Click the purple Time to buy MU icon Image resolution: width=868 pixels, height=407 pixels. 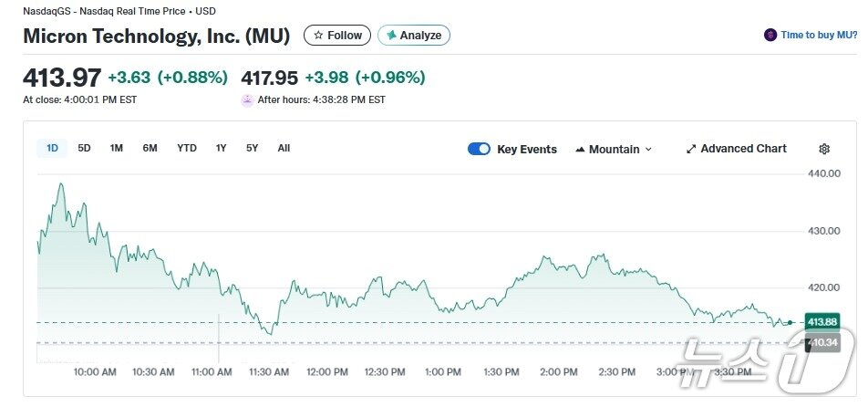pyautogui.click(x=770, y=36)
